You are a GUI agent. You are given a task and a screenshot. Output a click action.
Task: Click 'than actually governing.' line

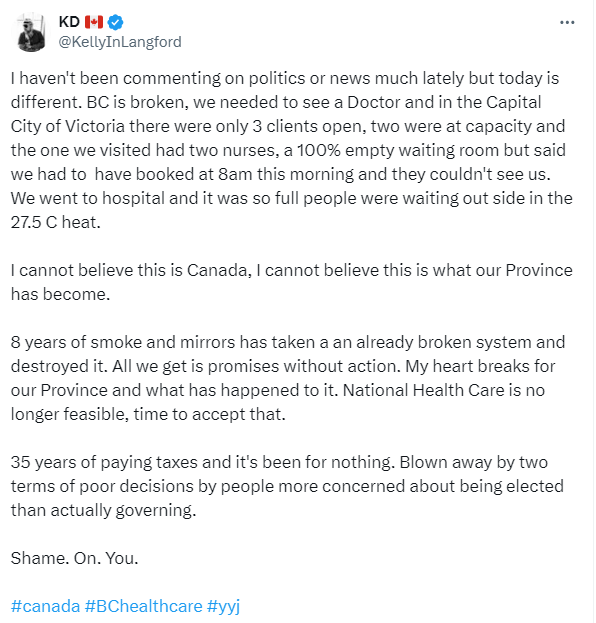[103, 511]
